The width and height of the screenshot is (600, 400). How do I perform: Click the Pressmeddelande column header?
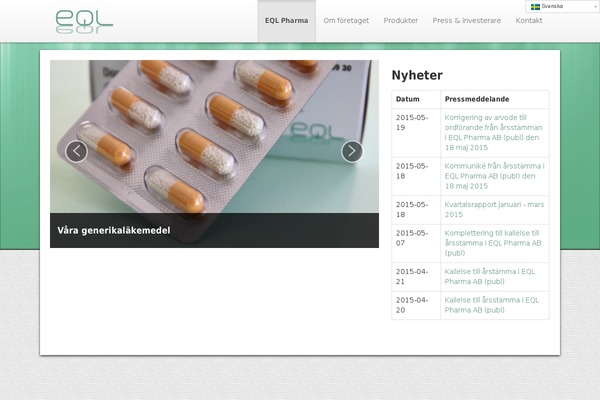point(477,99)
